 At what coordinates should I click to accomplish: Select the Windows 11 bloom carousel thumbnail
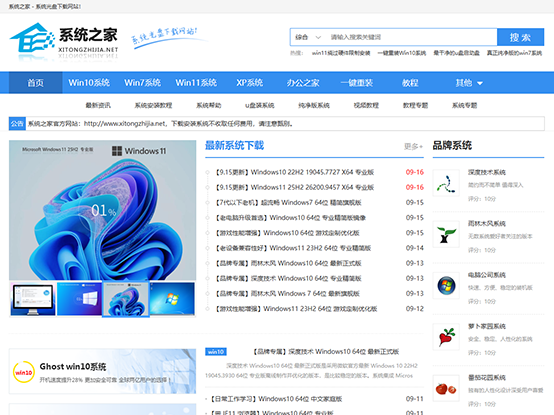coord(126,299)
